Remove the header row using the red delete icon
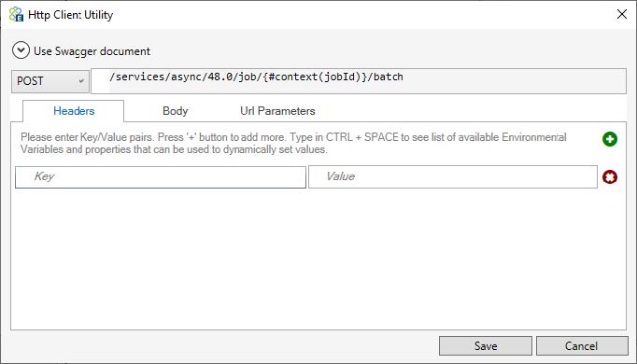The image size is (637, 364). coord(609,177)
